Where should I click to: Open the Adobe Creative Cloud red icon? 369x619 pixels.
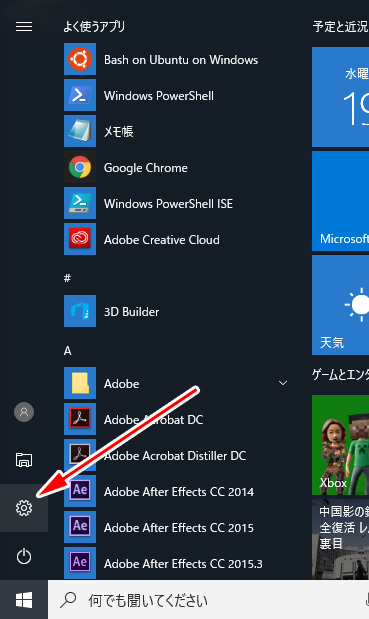pos(80,239)
